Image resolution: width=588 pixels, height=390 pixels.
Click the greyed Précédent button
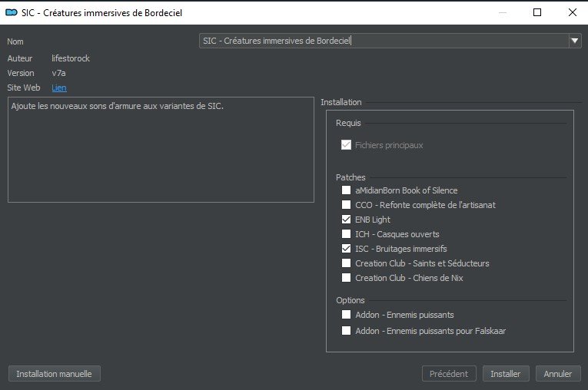pos(449,374)
